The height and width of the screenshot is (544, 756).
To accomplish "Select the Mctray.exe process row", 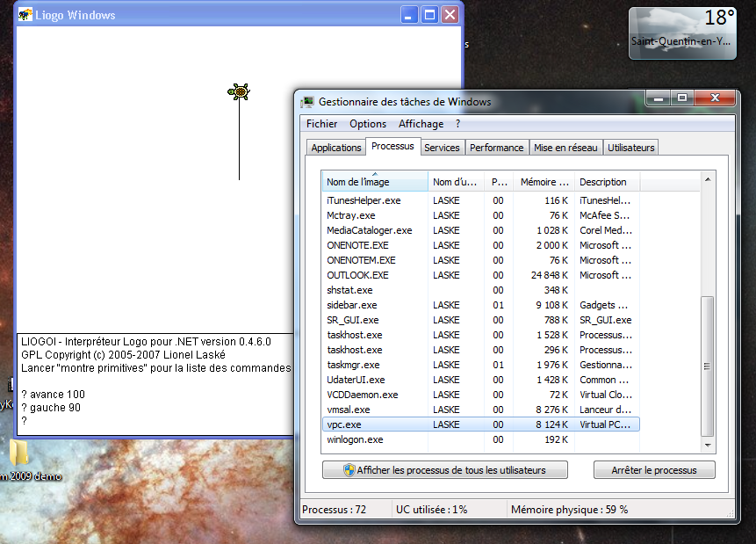I will (x=480, y=215).
